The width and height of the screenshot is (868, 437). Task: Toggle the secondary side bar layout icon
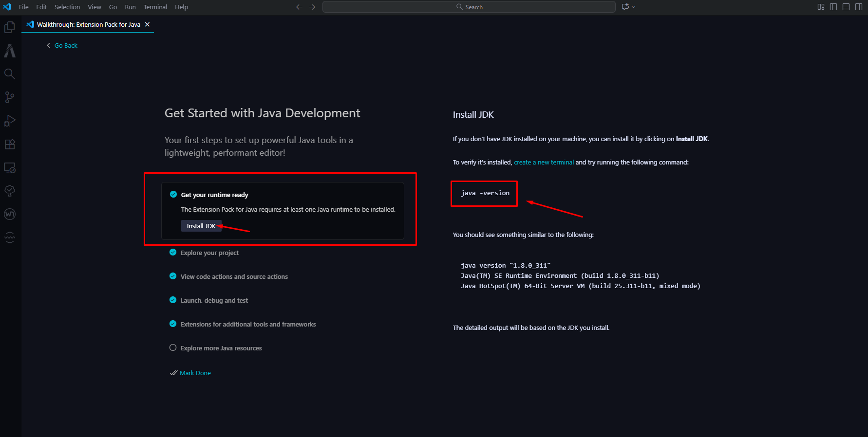tap(859, 7)
